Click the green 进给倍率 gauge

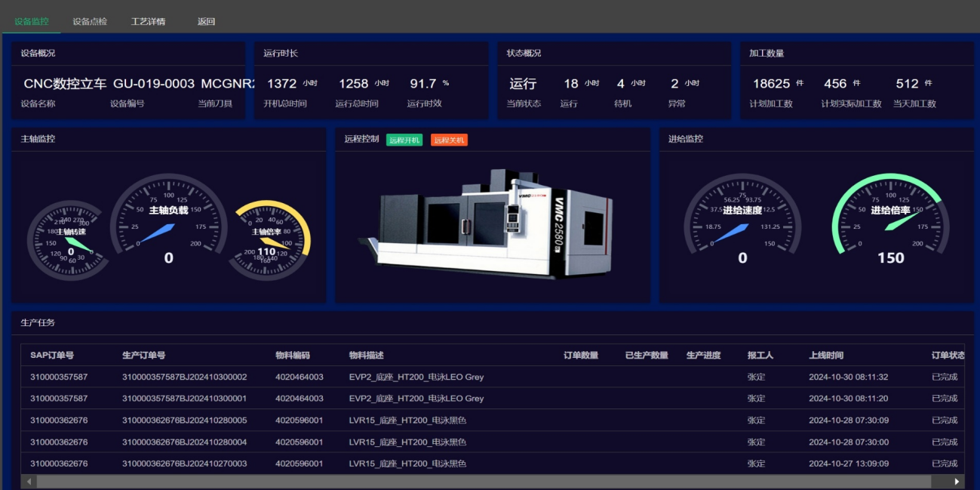[890, 224]
